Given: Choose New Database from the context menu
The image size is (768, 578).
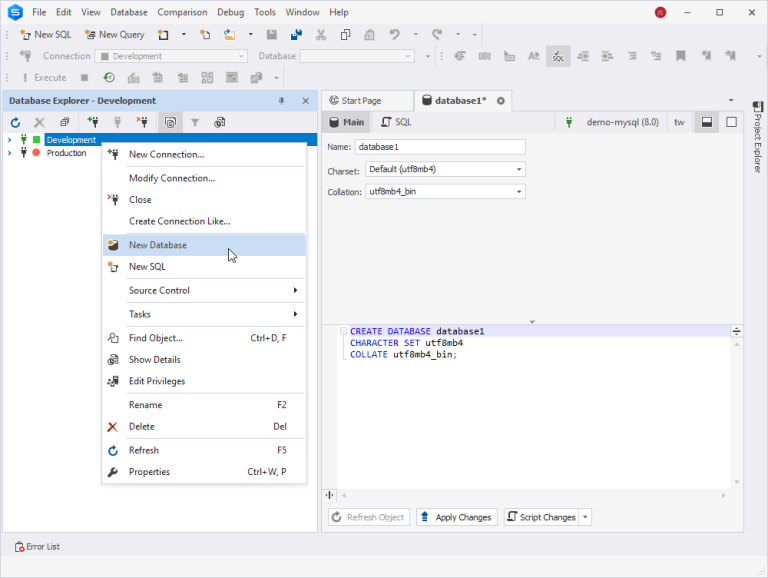Looking at the screenshot, I should tap(204, 245).
